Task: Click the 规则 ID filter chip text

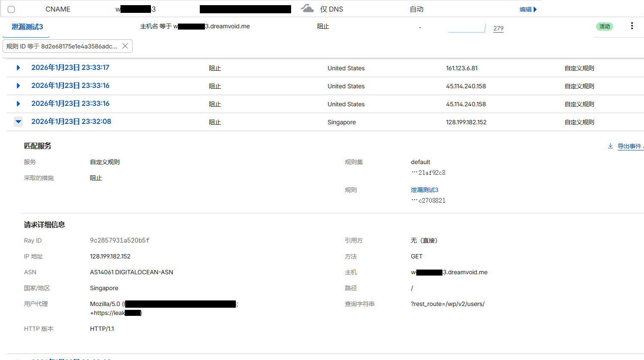Action: coord(62,46)
